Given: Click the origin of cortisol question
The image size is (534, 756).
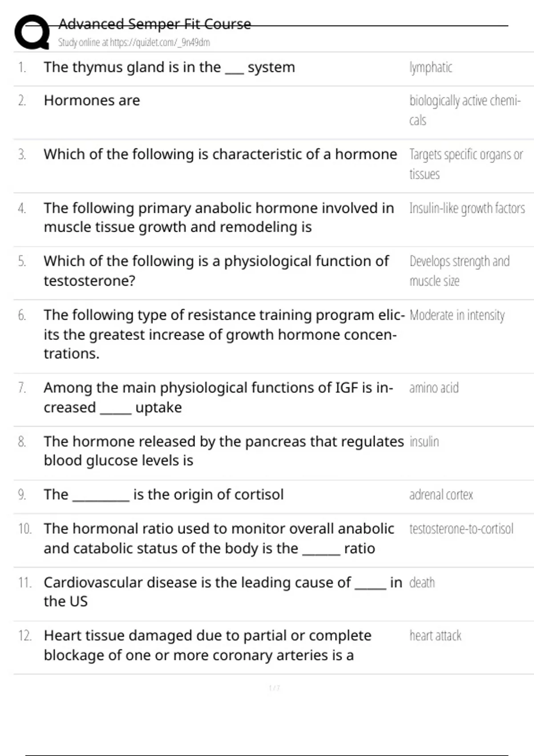Looking at the screenshot, I should pos(163,495).
